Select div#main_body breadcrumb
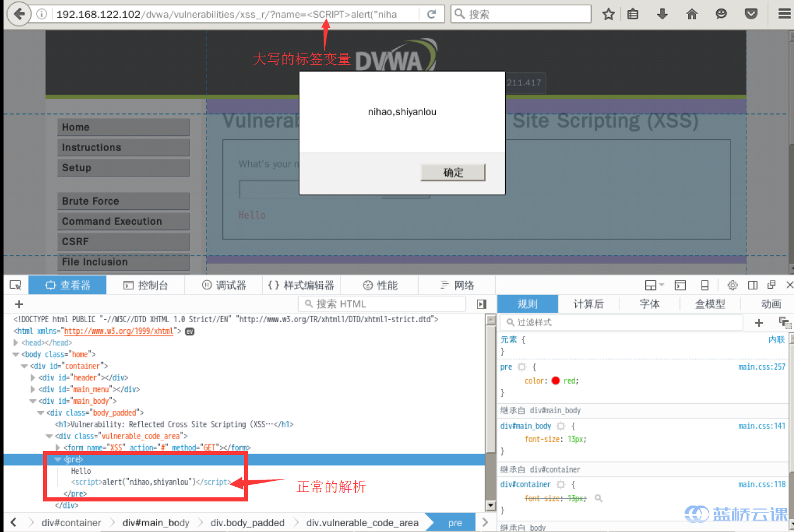Screen dimensions: 794x532 point(156,523)
